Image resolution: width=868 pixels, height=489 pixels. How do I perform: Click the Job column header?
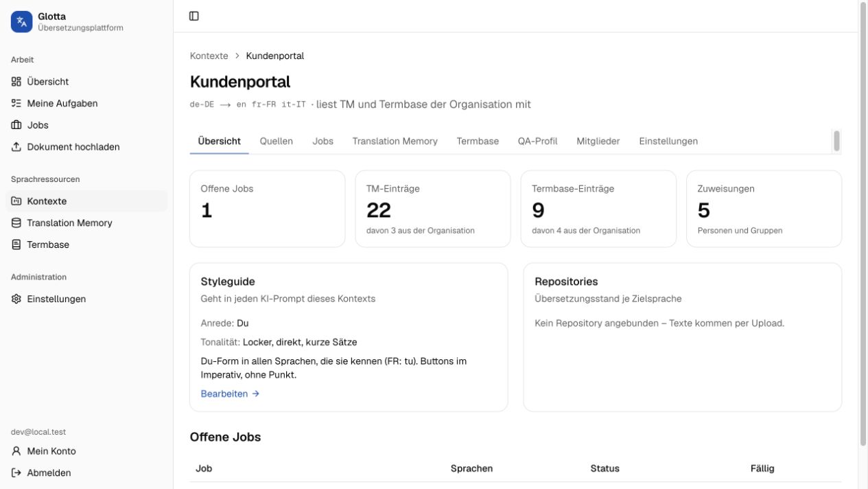coord(204,468)
